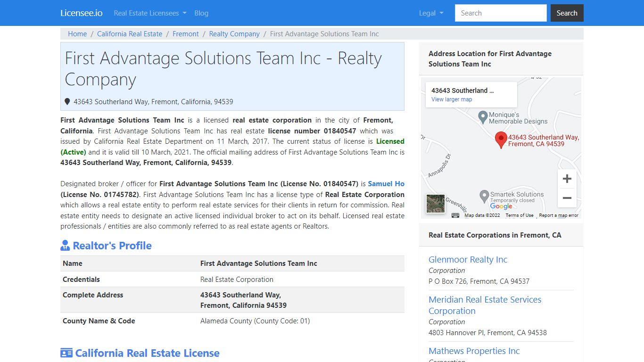Screen dimensions: 644x362
Task: Click the Realtor's Profile person icon
Action: pos(65,246)
